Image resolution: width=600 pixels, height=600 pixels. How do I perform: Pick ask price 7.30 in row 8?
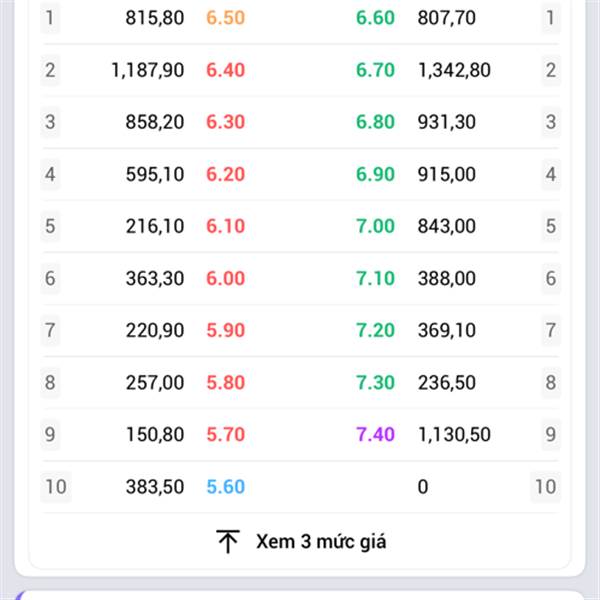point(375,382)
